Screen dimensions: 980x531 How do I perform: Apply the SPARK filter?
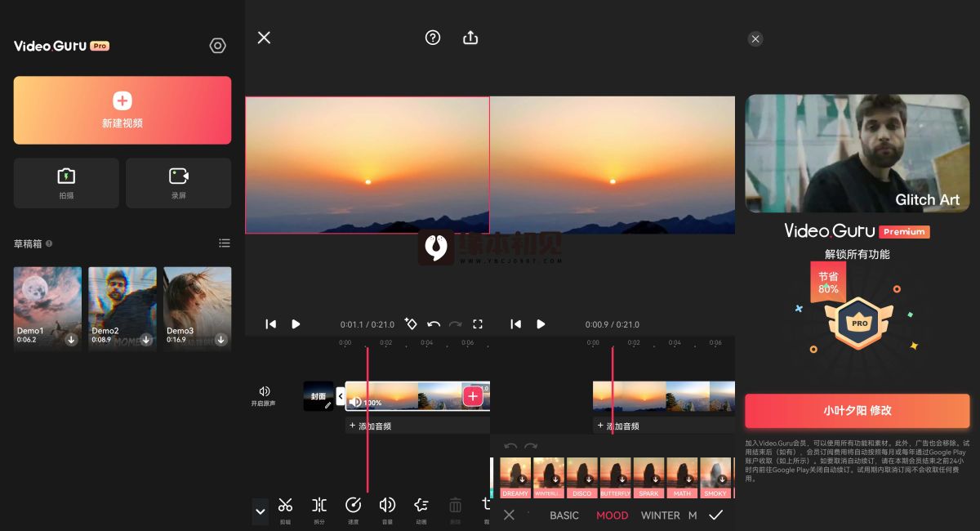pos(649,477)
